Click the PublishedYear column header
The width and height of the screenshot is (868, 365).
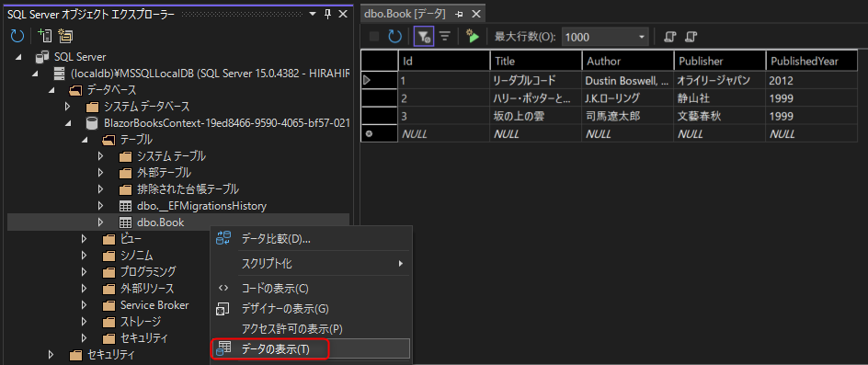[812, 61]
